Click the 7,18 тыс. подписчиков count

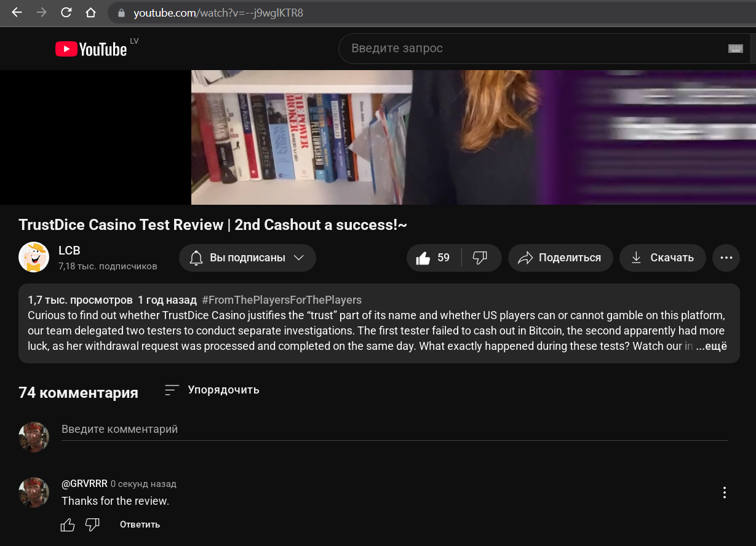108,266
